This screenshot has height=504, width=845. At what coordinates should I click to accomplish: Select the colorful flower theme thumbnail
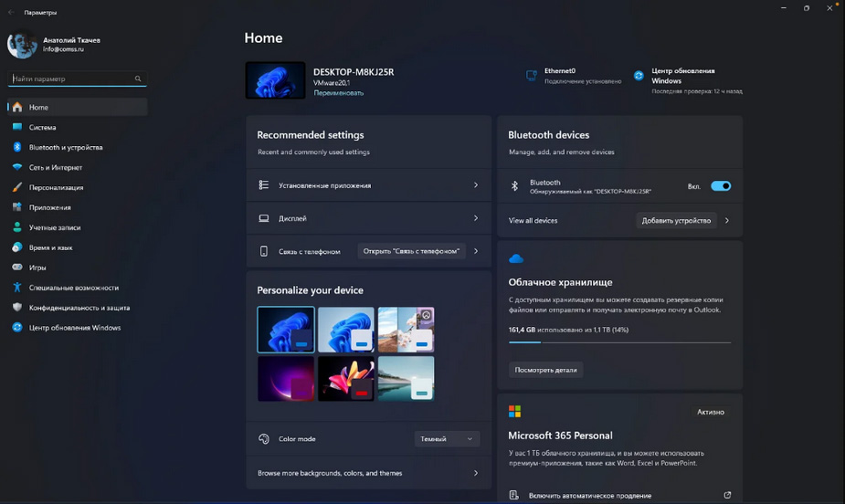click(346, 378)
